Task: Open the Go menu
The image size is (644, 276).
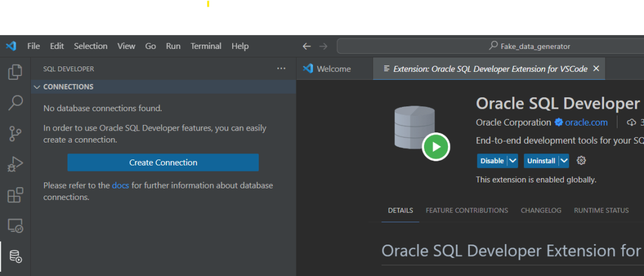Action: pyautogui.click(x=151, y=46)
